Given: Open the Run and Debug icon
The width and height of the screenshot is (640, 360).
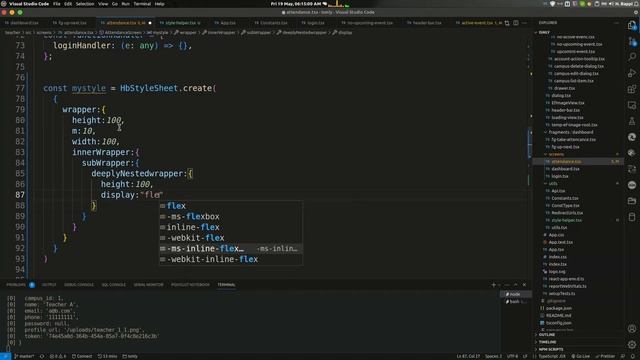Looking at the screenshot, I should point(632,73).
